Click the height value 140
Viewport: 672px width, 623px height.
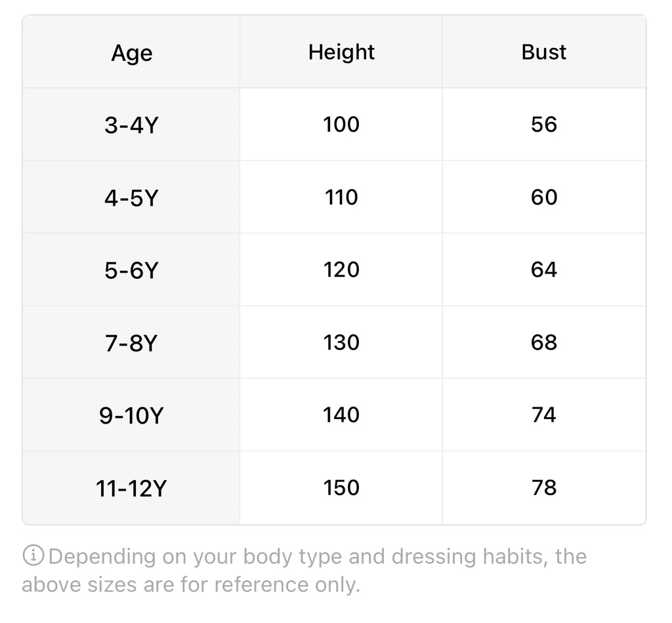[x=341, y=415]
